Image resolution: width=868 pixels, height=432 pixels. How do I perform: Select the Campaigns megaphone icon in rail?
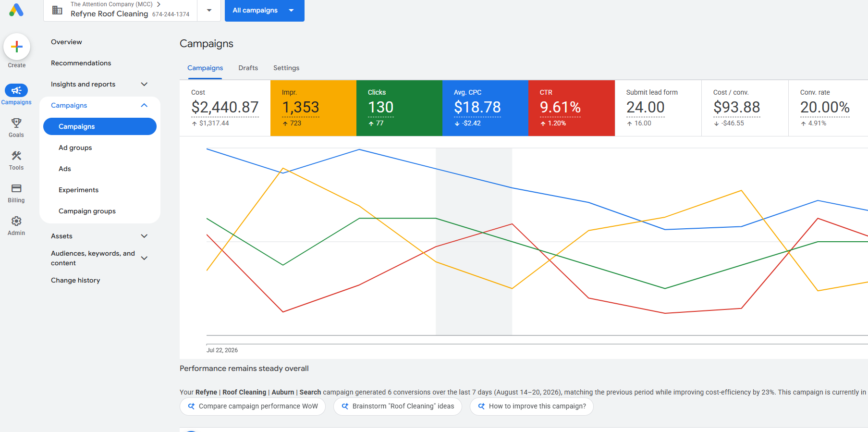[16, 90]
